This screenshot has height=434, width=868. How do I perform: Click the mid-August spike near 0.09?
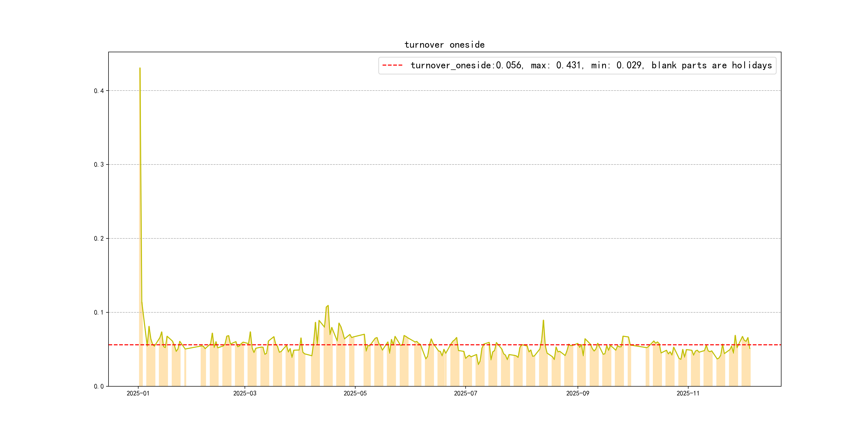543,320
